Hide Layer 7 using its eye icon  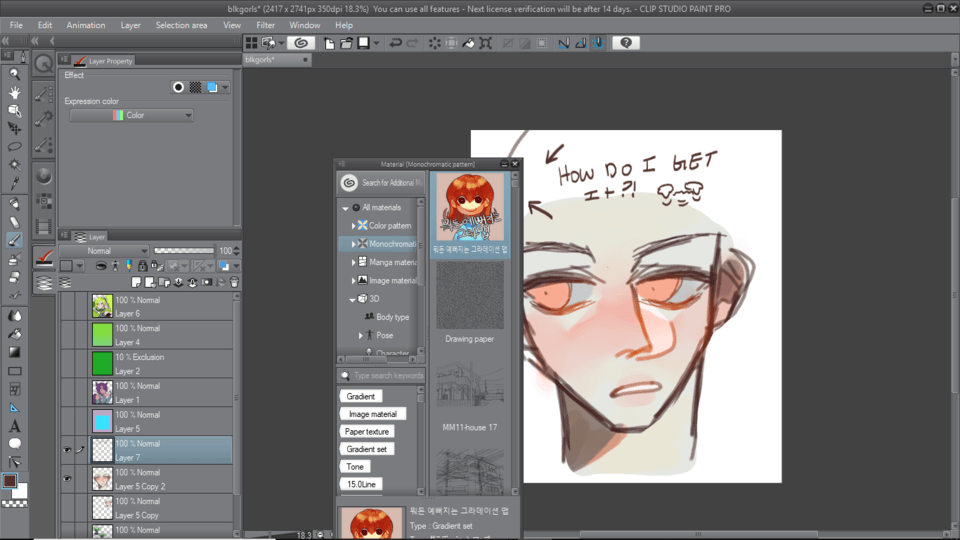tap(67, 450)
